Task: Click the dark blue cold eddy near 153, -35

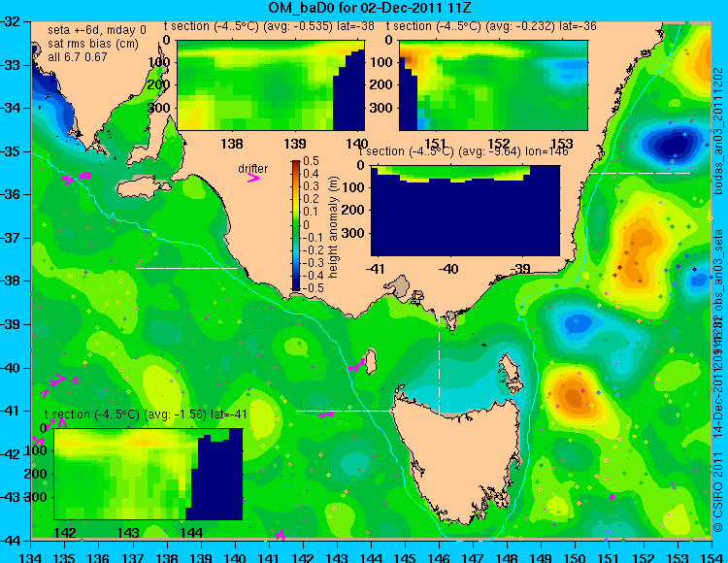Action: pyautogui.click(x=672, y=145)
